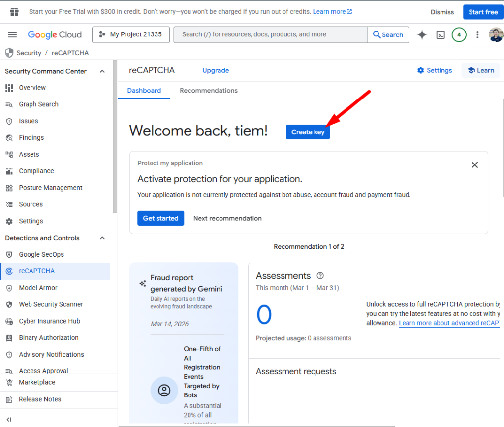Click the Security breadcrumb link
Screen dimensions: 504x427
(x=29, y=53)
